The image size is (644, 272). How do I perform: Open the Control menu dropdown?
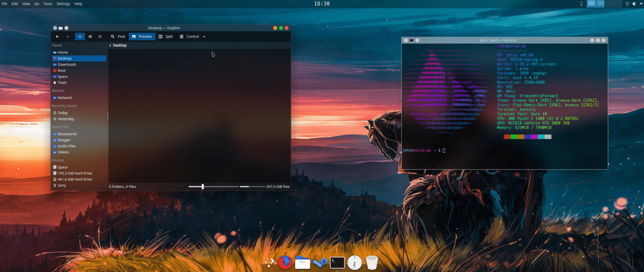tap(193, 36)
